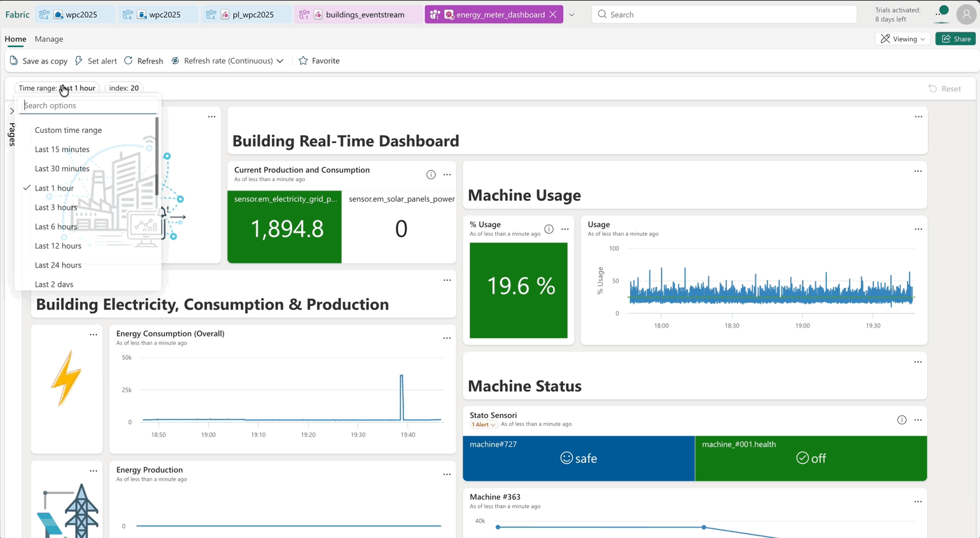Click the Set alert lightning icon
The height and width of the screenshot is (538, 980).
coord(79,60)
